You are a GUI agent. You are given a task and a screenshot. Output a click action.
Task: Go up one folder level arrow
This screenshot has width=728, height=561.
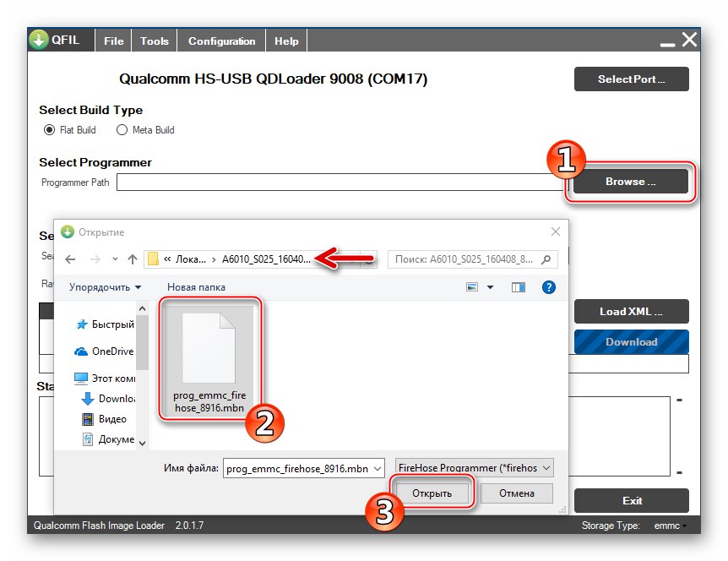(x=133, y=259)
